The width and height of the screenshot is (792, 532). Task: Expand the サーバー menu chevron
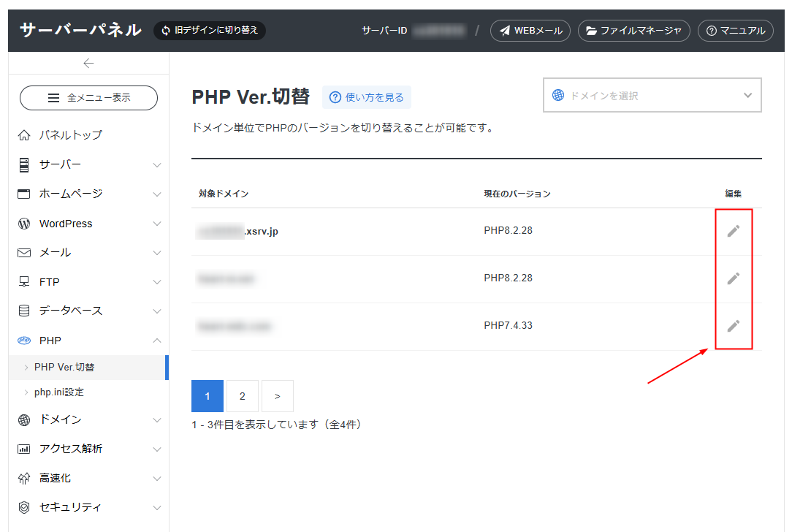pos(157,165)
